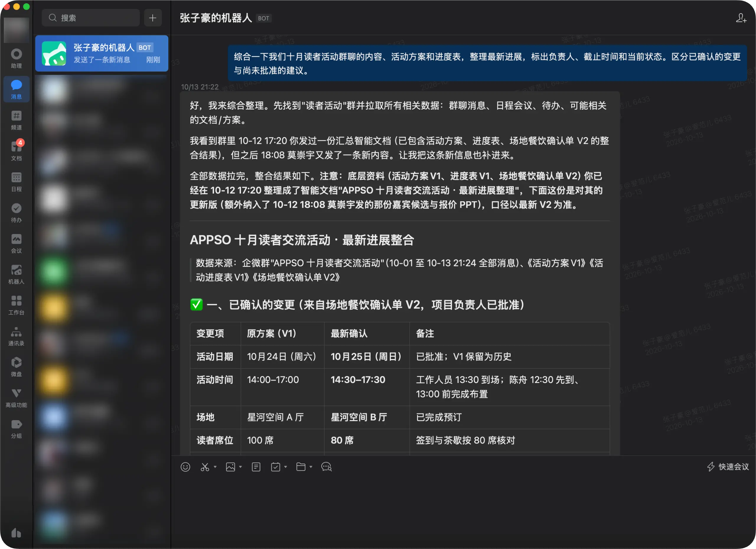Expand the screenshot scissors dropdown arrow
Image resolution: width=756 pixels, height=549 pixels.
pos(215,467)
